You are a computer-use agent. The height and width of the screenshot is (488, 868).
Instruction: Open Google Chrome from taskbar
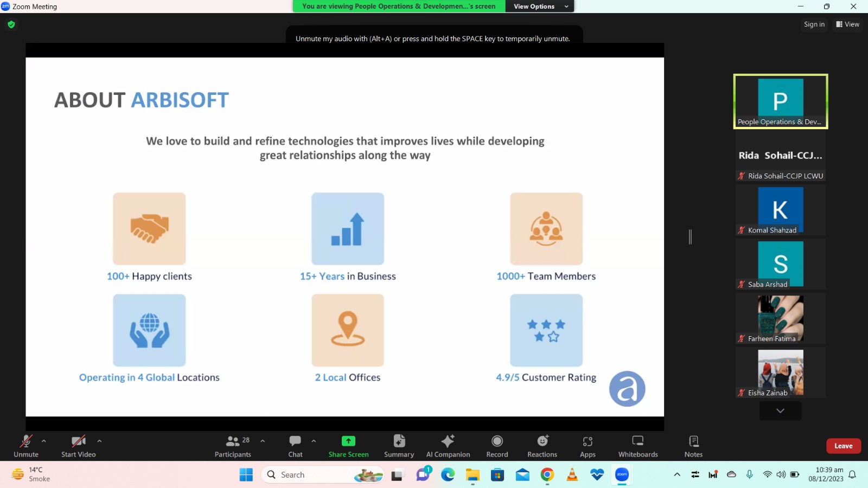(547, 475)
